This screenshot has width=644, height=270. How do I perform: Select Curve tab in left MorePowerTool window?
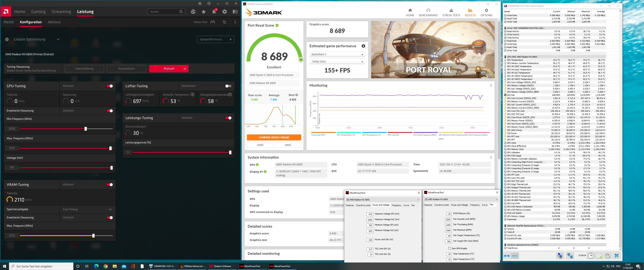coord(406,205)
